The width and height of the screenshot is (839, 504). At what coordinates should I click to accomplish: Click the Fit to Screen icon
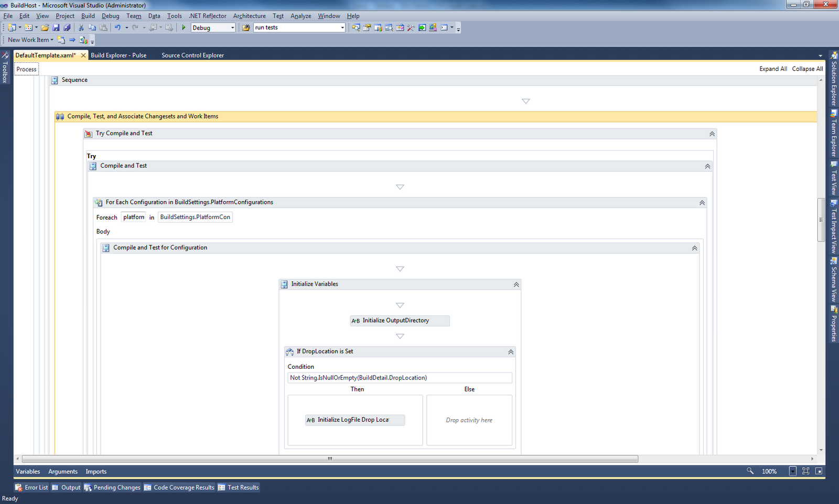[x=806, y=471]
